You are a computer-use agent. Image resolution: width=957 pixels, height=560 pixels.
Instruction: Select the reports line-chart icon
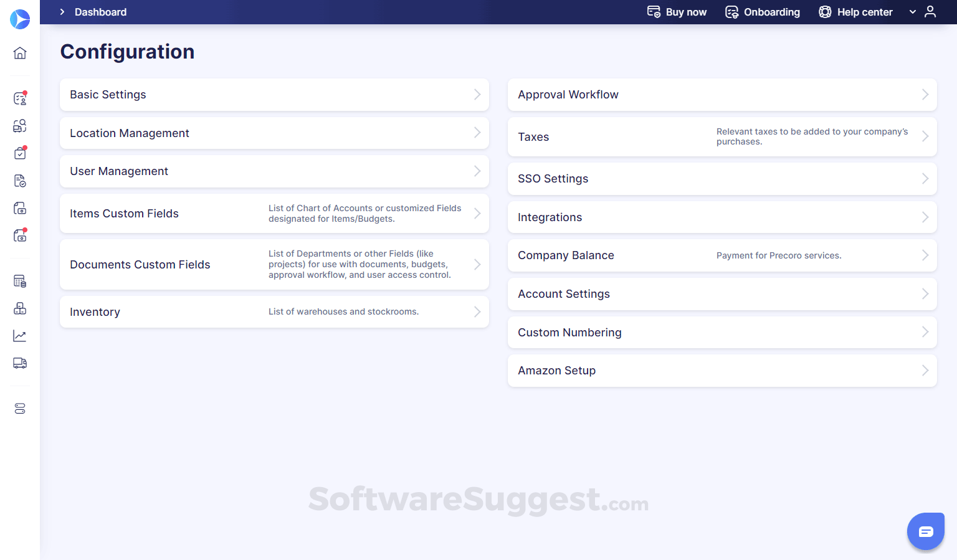coord(20,336)
